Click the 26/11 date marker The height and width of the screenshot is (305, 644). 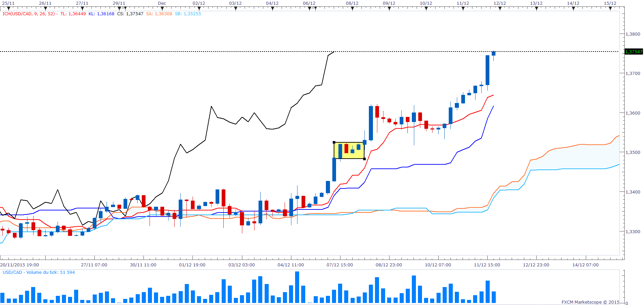pos(45,3)
